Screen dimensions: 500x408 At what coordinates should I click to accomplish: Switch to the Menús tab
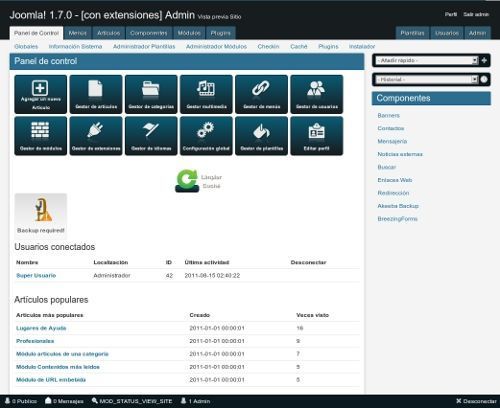77,33
